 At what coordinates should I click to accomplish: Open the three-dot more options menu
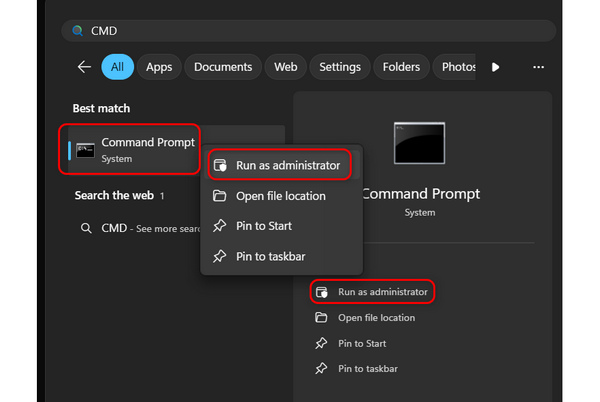538,67
